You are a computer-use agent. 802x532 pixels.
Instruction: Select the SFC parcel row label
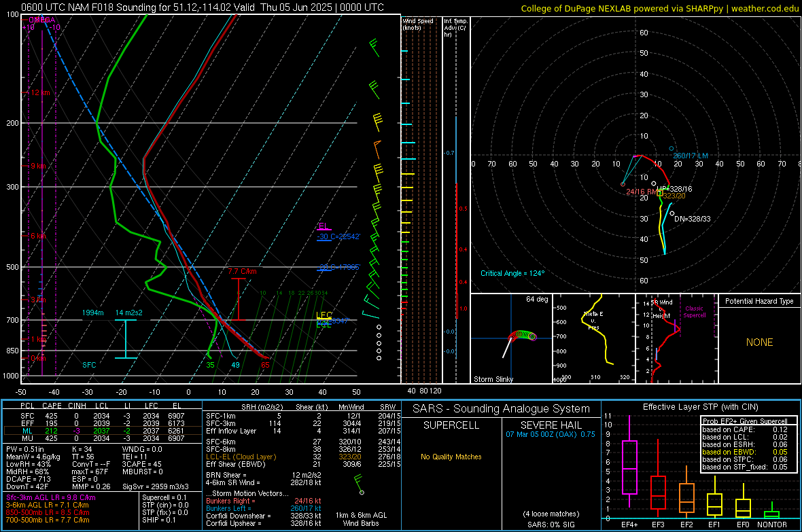(27, 416)
